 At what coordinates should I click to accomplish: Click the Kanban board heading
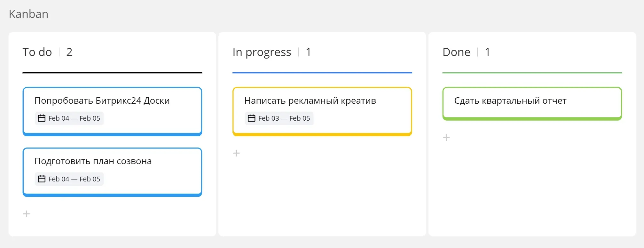(28, 14)
